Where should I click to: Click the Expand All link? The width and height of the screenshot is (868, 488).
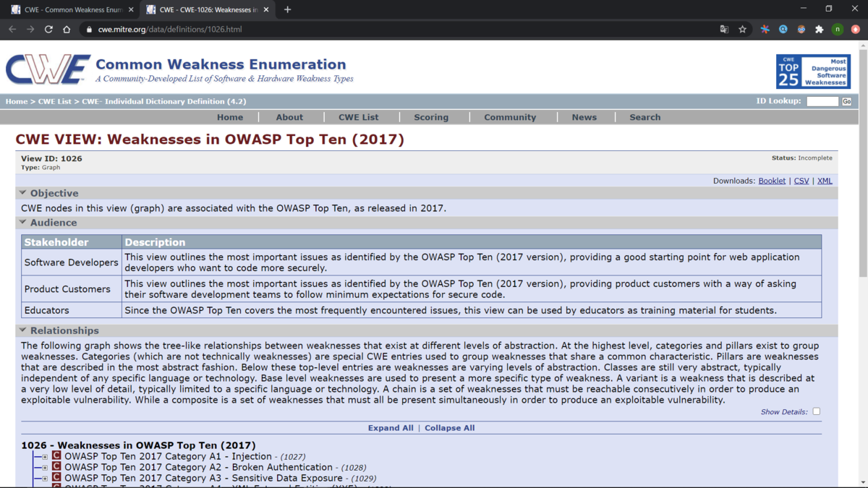pos(391,428)
